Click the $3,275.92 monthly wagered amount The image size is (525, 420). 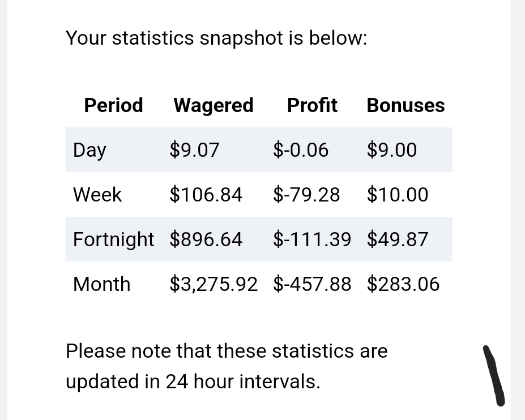tap(214, 284)
